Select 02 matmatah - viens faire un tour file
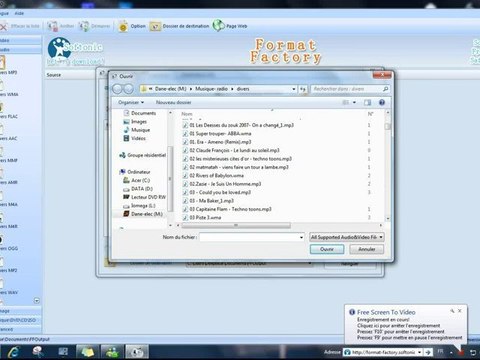480x360 pixels. [239, 167]
